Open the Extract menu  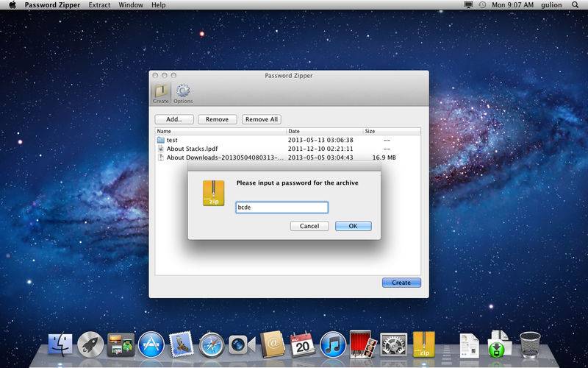[99, 5]
